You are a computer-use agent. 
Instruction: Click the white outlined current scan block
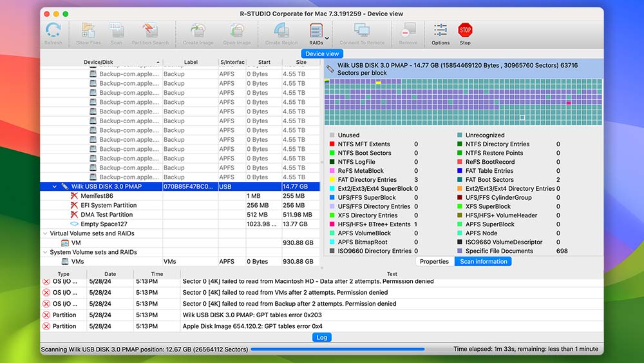tap(522, 117)
